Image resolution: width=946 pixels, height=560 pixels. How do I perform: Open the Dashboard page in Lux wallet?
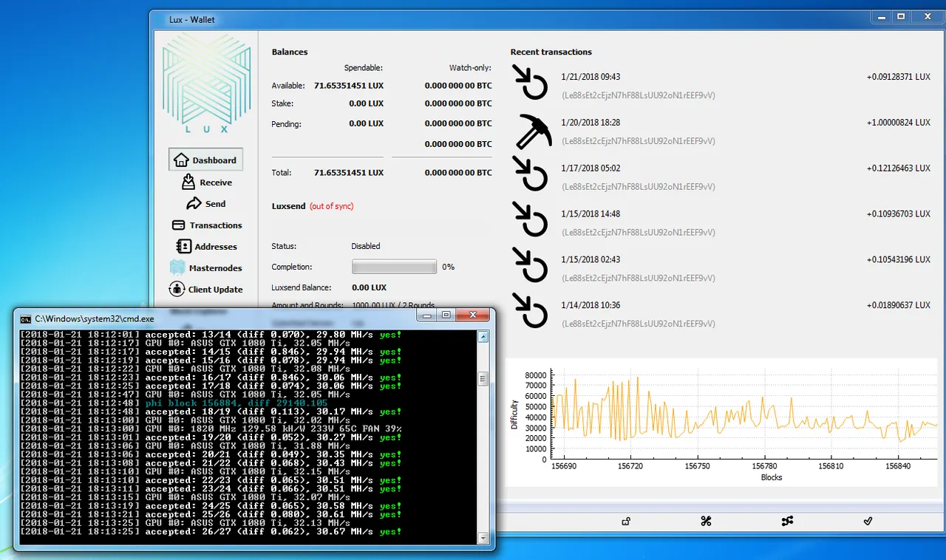[x=205, y=160]
